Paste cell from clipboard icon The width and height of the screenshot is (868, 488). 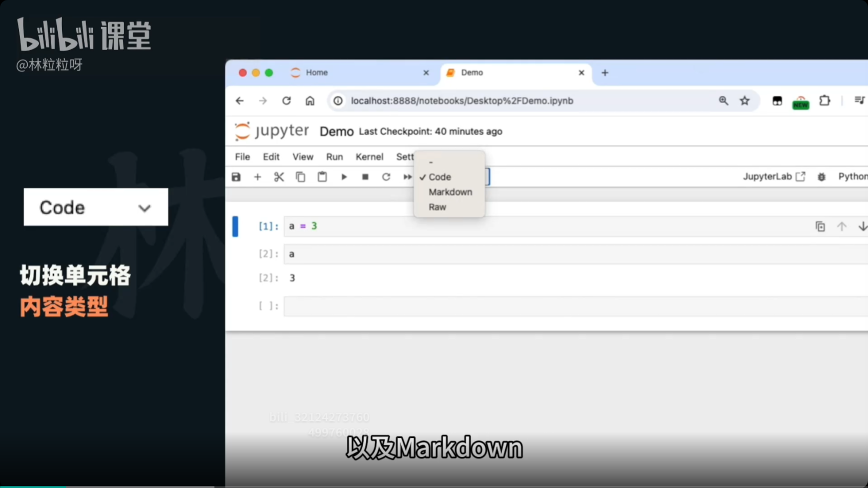322,177
